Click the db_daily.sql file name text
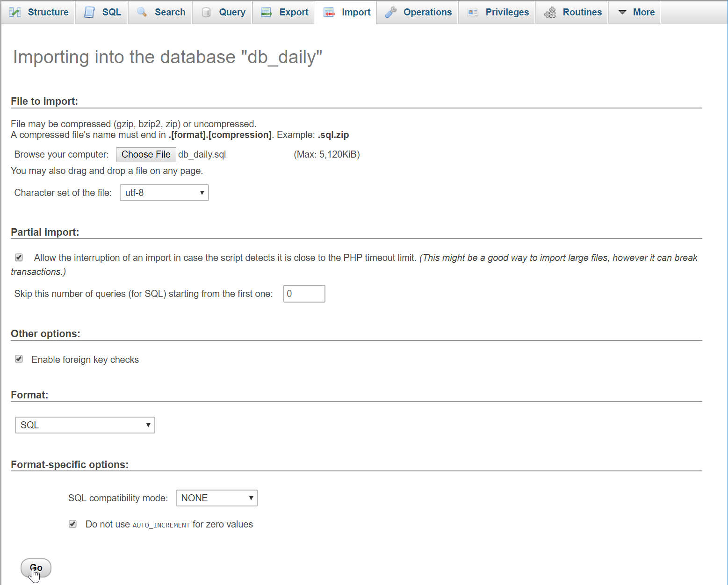Viewport: 728px width, 585px height. (x=202, y=155)
